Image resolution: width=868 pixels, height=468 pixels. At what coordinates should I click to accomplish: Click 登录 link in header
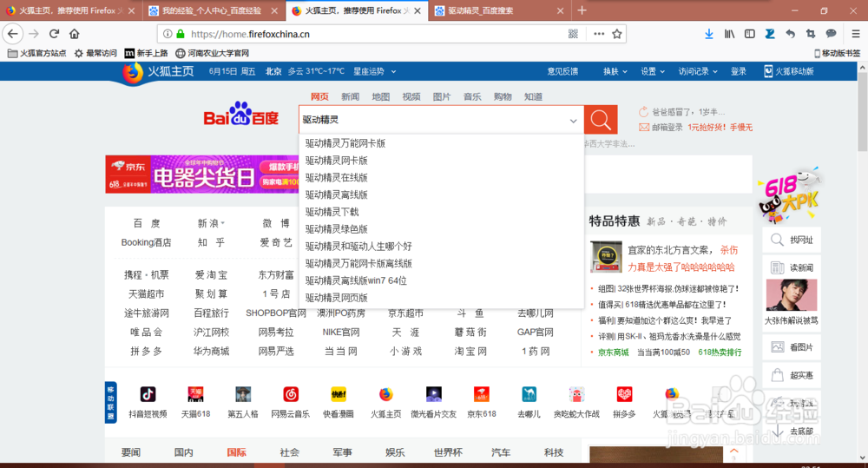pyautogui.click(x=739, y=71)
